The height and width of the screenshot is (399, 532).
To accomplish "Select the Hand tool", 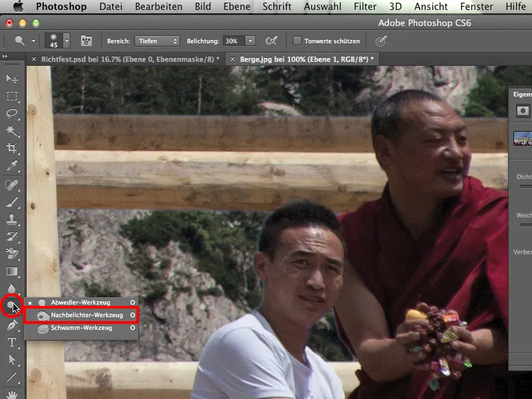I will pyautogui.click(x=12, y=394).
